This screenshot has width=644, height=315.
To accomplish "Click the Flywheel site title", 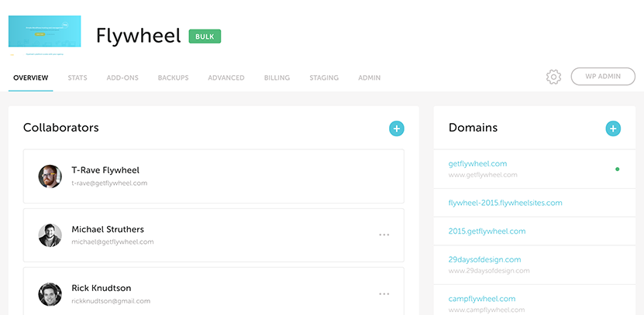I will [139, 36].
